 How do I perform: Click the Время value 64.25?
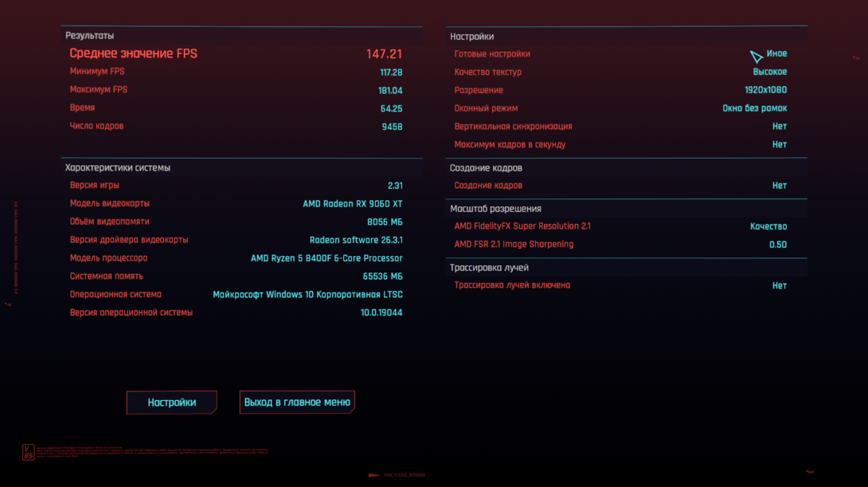coord(391,109)
